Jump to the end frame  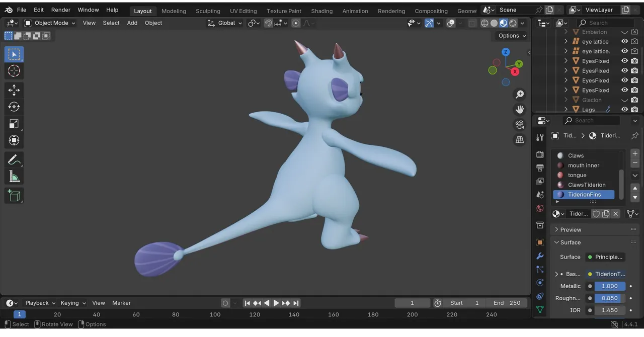coord(296,303)
